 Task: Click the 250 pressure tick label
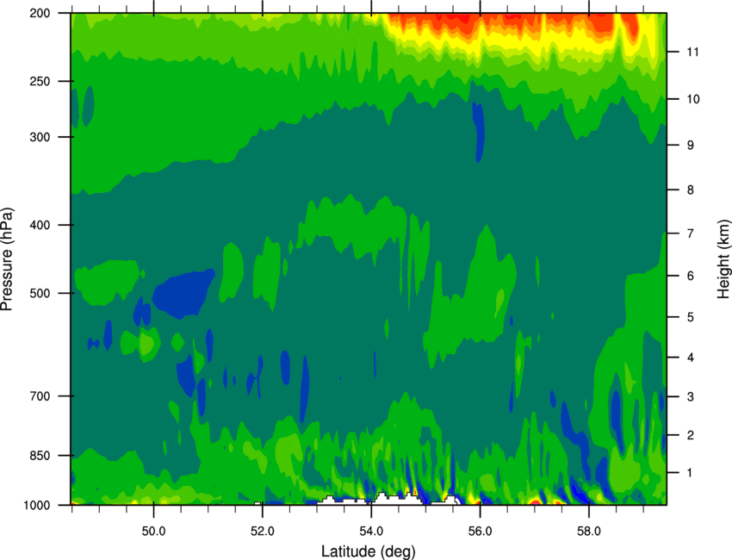coord(40,81)
